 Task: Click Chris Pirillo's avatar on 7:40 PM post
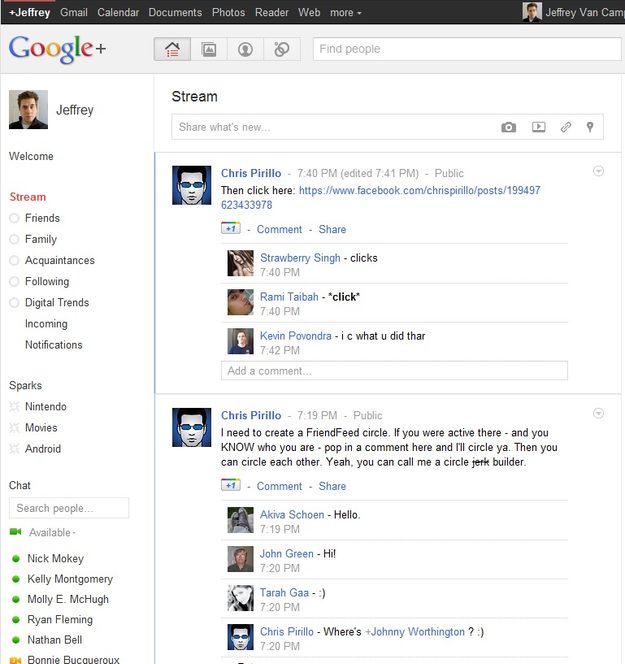(191, 185)
